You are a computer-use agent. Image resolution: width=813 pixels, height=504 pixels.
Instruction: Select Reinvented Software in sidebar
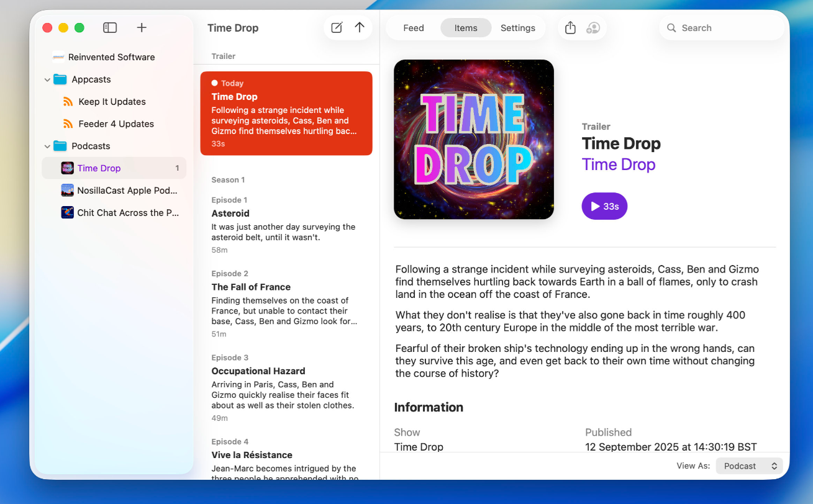click(x=111, y=57)
